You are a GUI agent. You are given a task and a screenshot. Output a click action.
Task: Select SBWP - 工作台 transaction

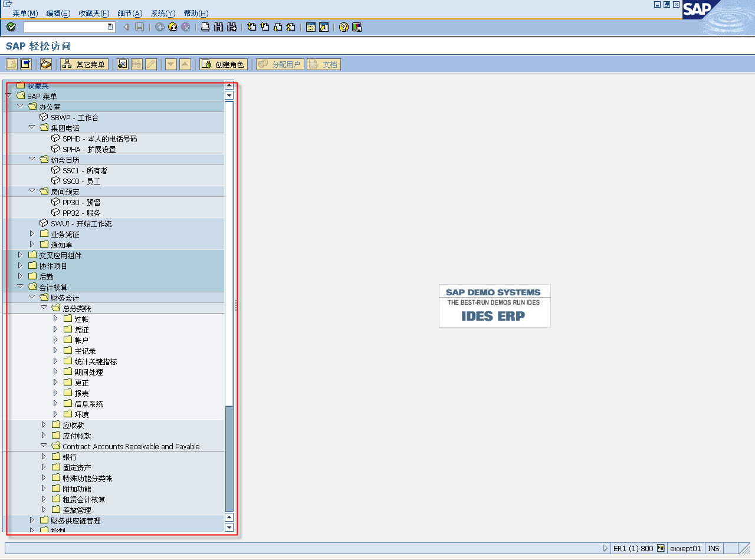[74, 117]
